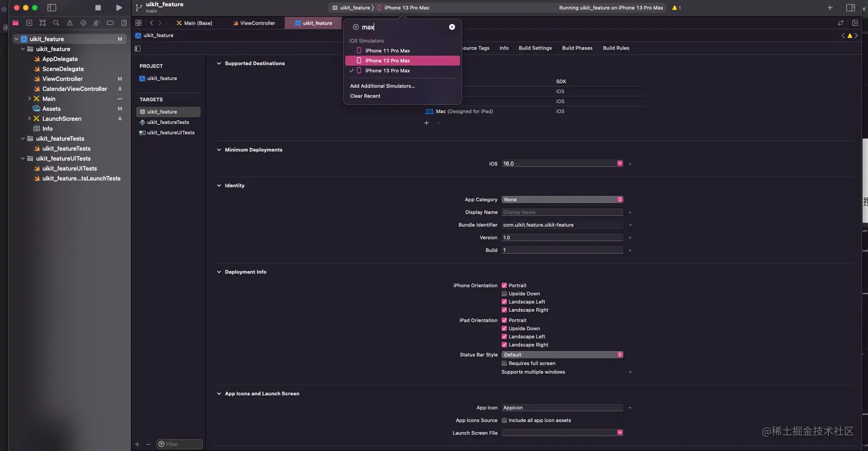868x451 pixels.
Task: Toggle the navigator sidebar visibility
Action: [52, 7]
